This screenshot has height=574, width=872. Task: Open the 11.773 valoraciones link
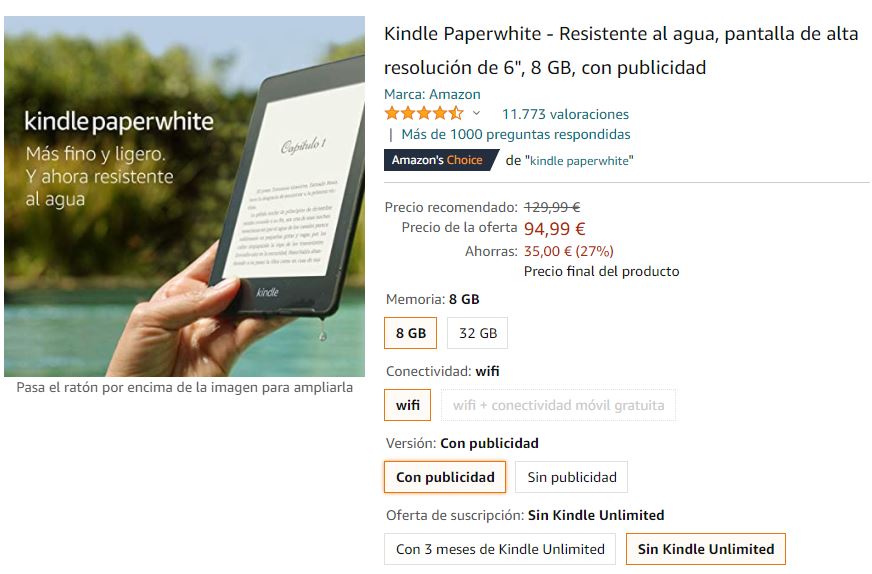point(565,114)
